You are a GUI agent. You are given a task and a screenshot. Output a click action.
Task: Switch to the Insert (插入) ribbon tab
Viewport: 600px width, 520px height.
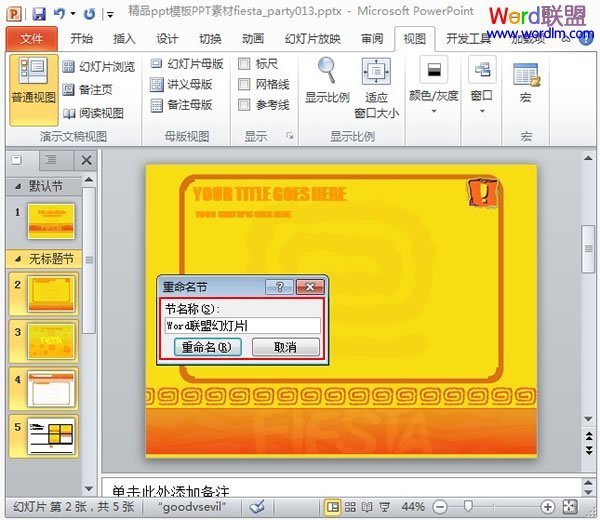(x=124, y=39)
